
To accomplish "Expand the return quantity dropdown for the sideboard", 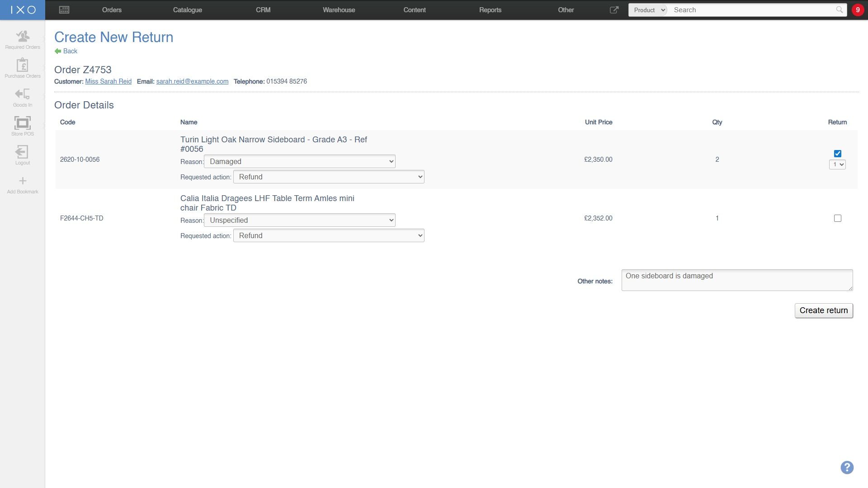I will [837, 164].
